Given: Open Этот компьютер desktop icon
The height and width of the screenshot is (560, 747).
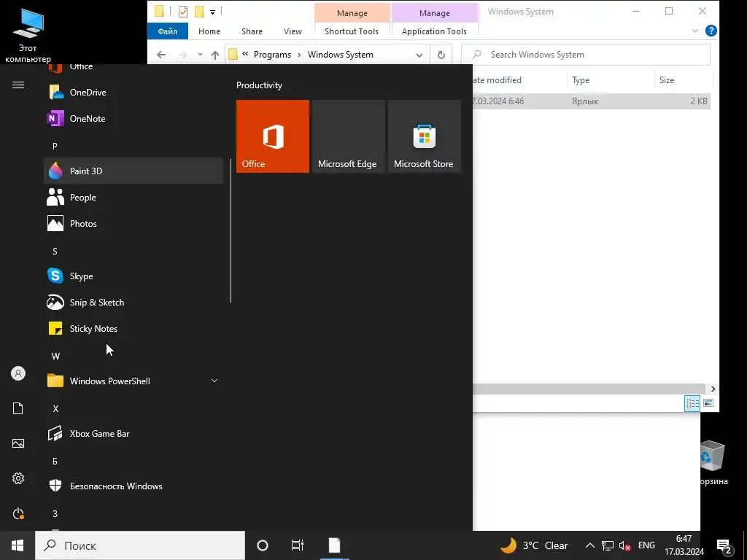Looking at the screenshot, I should coord(28,36).
